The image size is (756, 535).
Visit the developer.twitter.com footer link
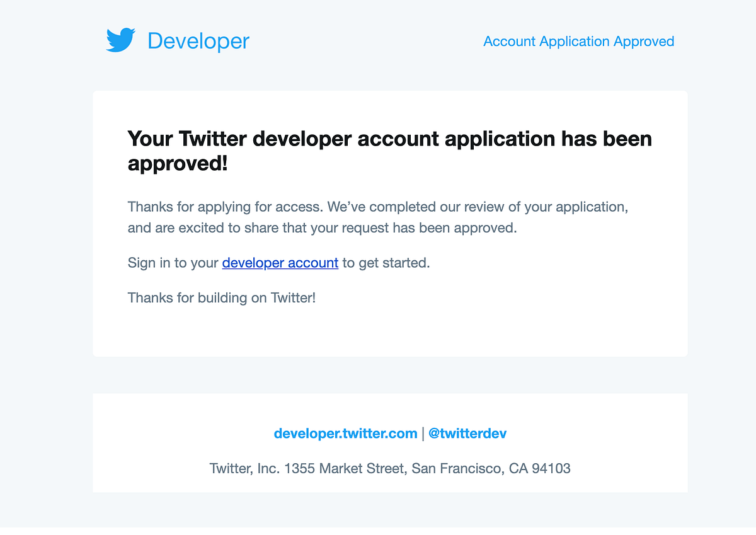coord(345,434)
